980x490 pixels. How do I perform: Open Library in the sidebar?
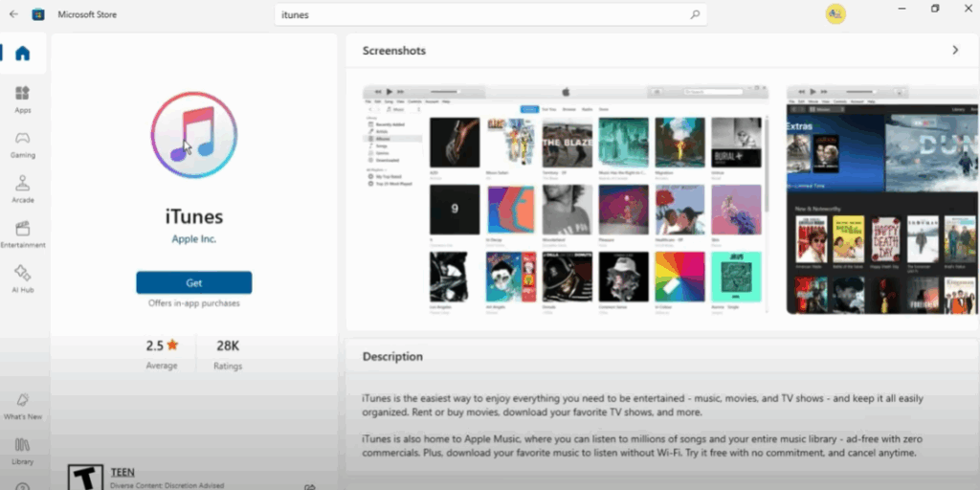[x=23, y=452]
